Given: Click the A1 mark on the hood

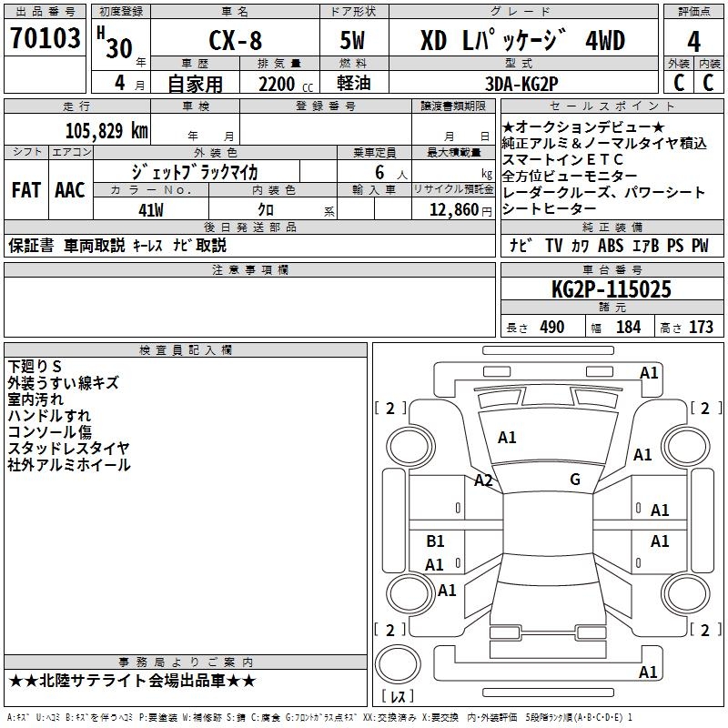Looking at the screenshot, I should coord(507,438).
